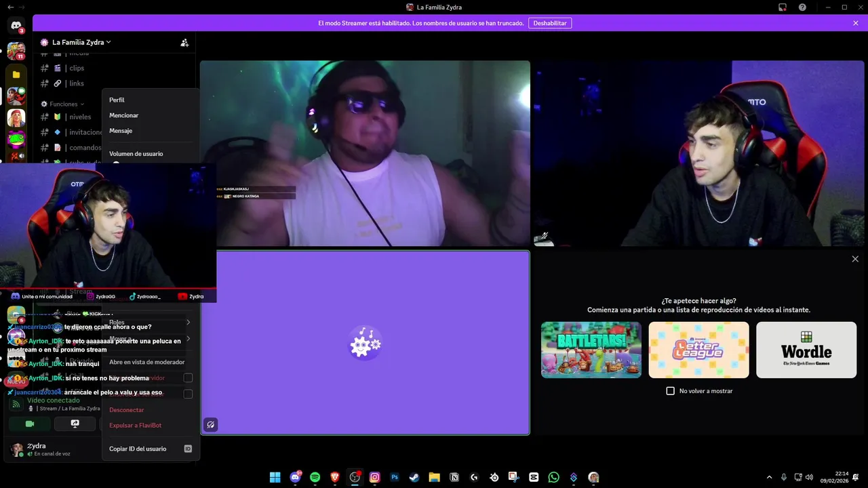The image size is (868, 488).
Task: Open the yellow server folder icon
Action: (16, 75)
